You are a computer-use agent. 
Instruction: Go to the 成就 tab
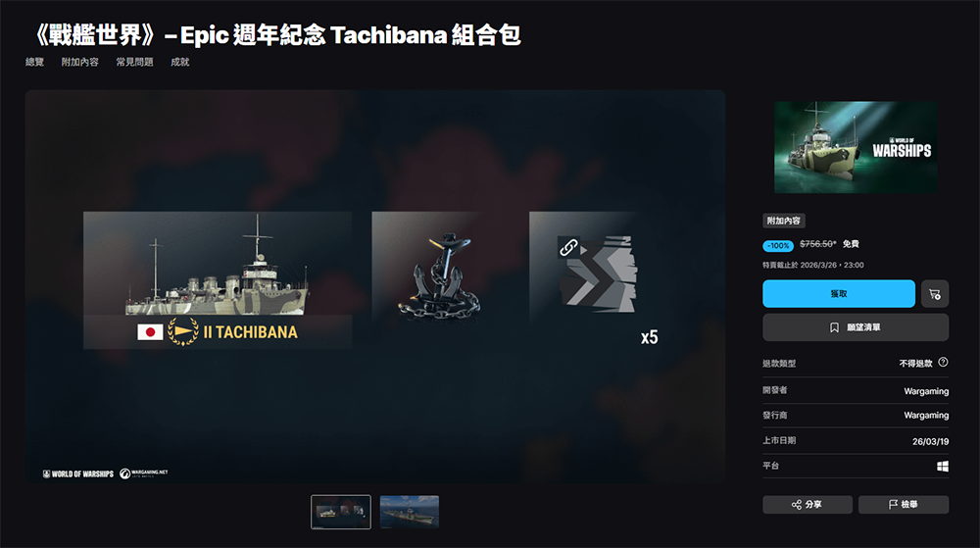pos(180,62)
